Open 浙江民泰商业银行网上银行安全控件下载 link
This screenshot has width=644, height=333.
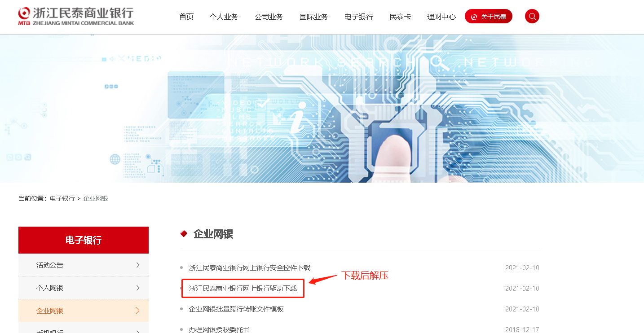[x=250, y=268]
